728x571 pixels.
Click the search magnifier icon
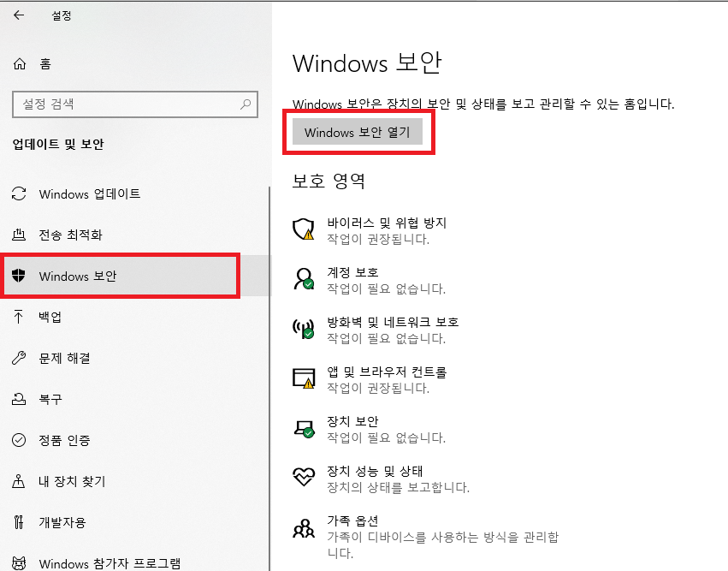tap(246, 104)
